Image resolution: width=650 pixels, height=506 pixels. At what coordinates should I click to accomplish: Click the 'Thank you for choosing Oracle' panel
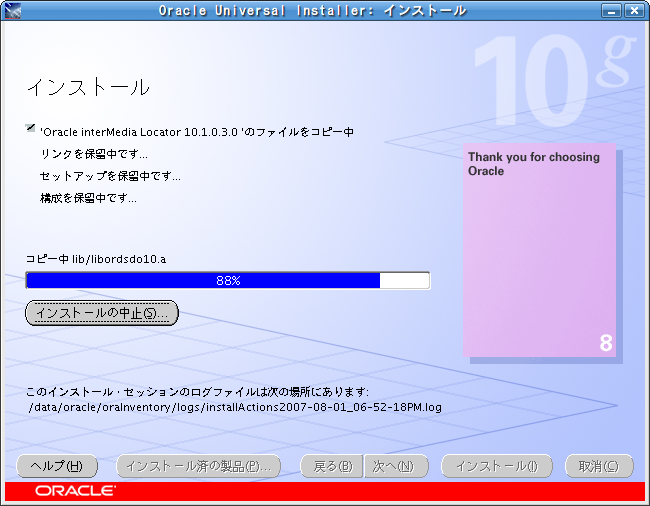point(539,250)
